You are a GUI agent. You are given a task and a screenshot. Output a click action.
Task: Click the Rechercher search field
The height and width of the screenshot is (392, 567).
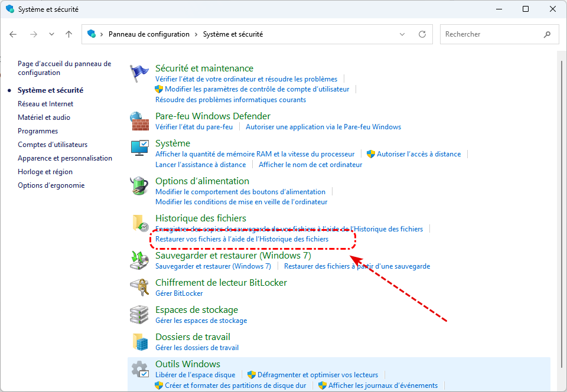click(x=491, y=34)
